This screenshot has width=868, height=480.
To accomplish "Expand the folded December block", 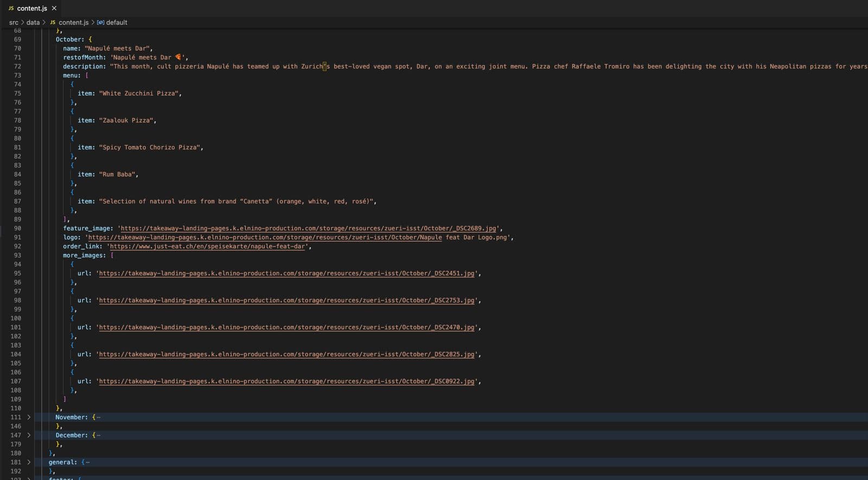I will (x=29, y=435).
